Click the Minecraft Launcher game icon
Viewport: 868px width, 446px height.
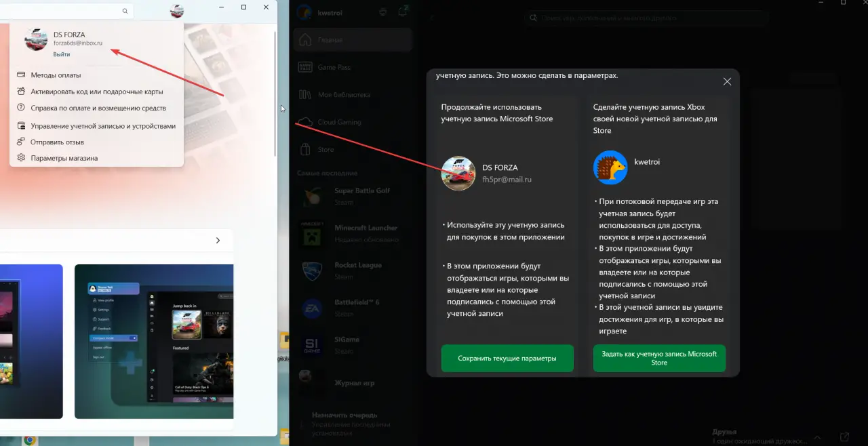click(311, 232)
